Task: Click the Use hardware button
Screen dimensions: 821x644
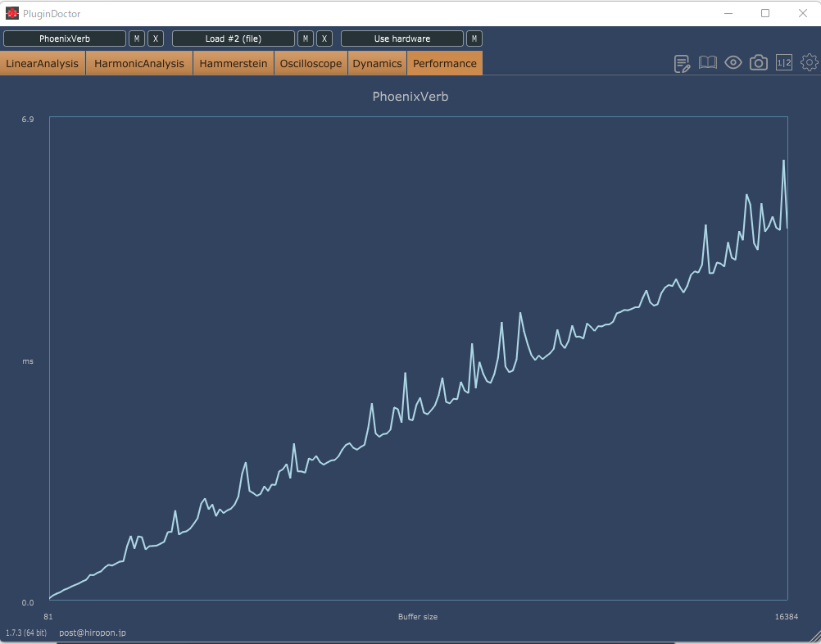Action: pyautogui.click(x=402, y=39)
